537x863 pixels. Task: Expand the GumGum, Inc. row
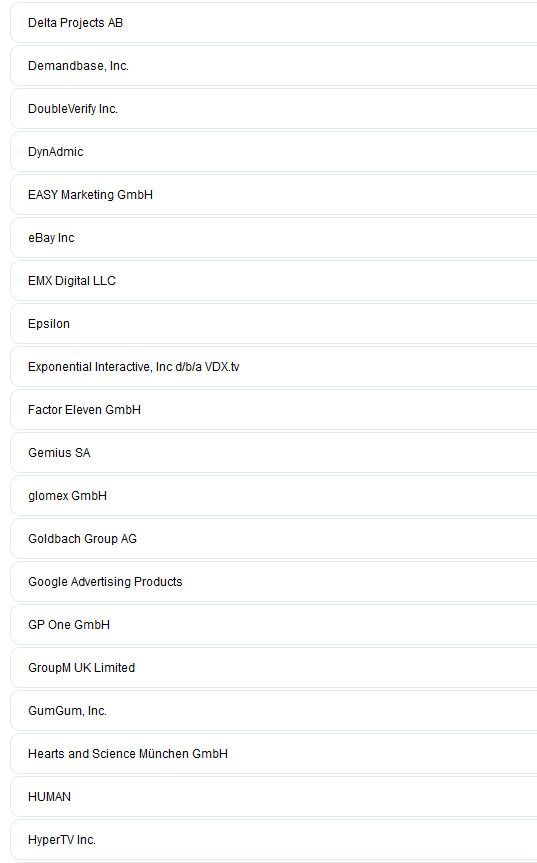[274, 709]
